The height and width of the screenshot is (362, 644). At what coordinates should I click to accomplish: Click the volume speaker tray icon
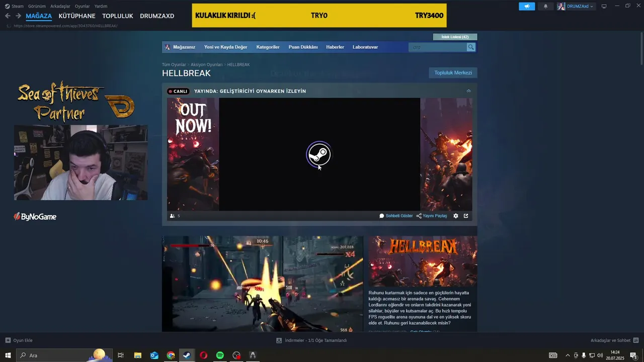(600, 355)
